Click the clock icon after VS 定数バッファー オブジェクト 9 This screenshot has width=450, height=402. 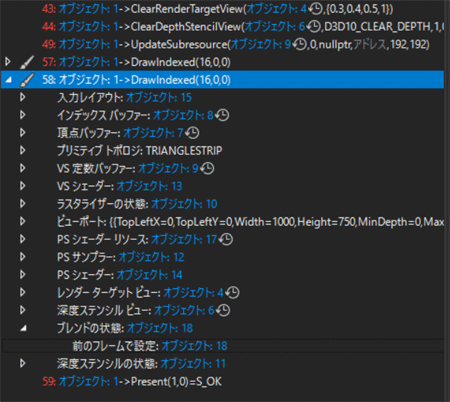click(x=207, y=168)
